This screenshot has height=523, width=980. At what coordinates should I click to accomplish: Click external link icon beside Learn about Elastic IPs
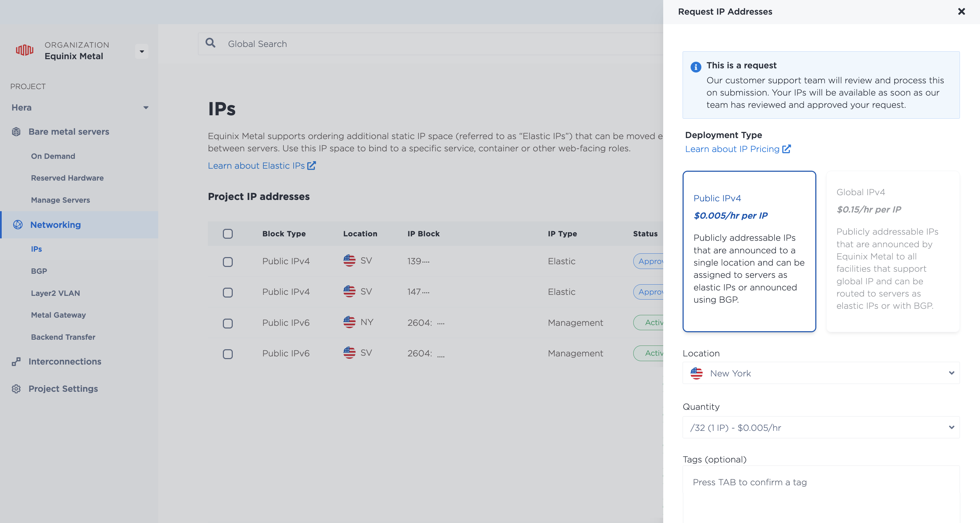pyautogui.click(x=312, y=166)
